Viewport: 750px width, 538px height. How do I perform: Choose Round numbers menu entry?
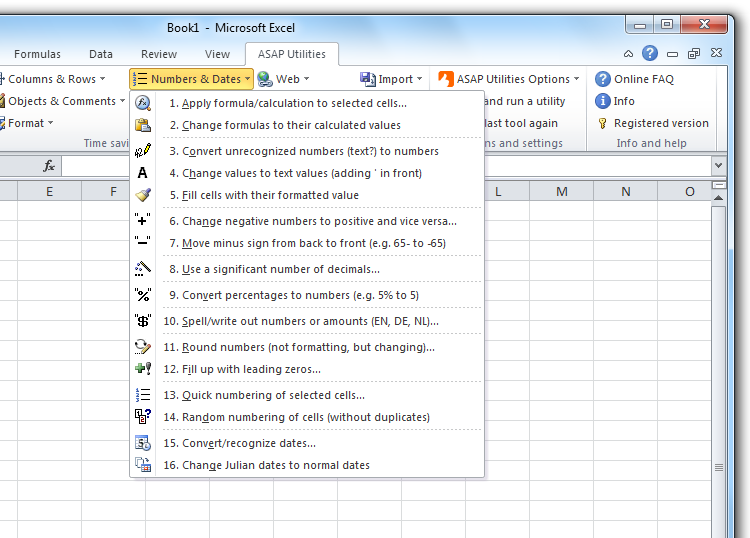(307, 347)
